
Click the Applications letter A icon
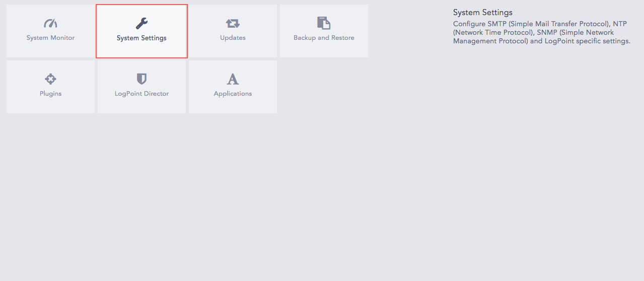(x=233, y=79)
